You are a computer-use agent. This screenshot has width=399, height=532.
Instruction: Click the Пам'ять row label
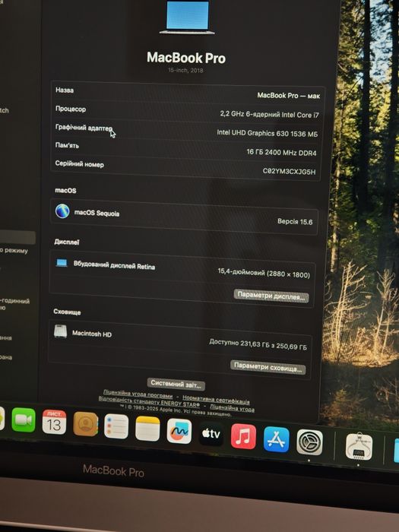click(x=67, y=145)
